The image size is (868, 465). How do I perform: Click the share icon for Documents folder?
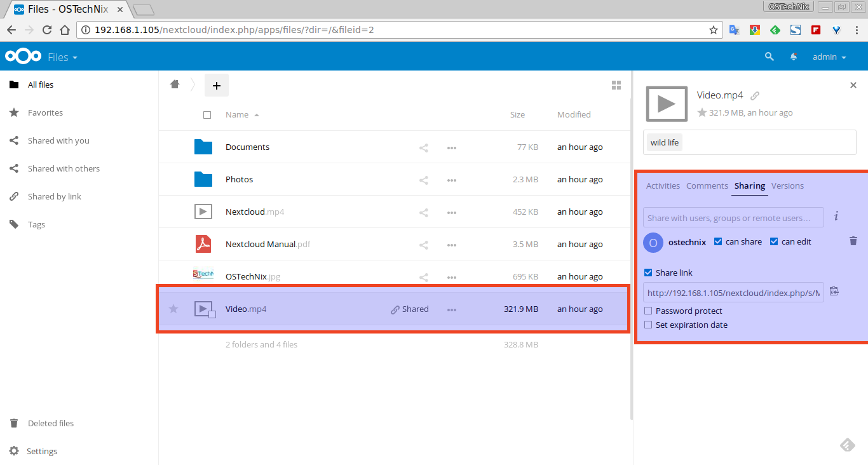click(x=424, y=147)
